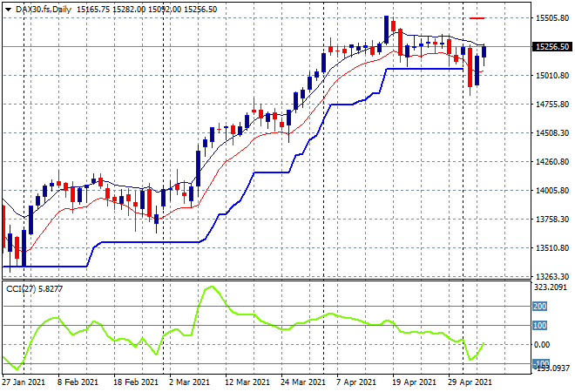
Task: Click the 18 Feb 2021 date label
Action: 136,382
